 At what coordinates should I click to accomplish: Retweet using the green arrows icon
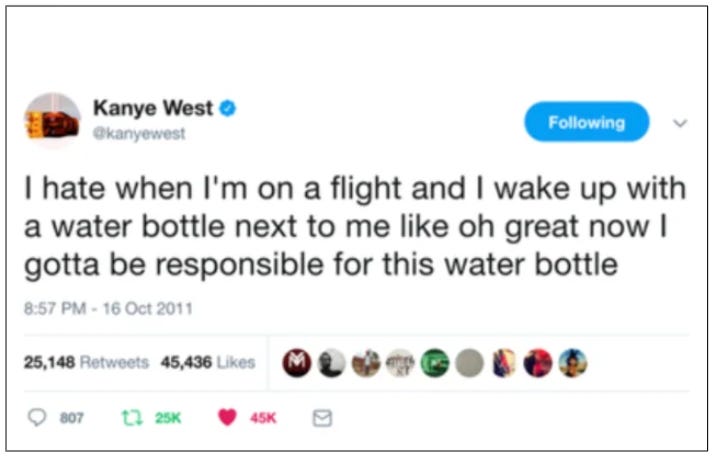133,417
